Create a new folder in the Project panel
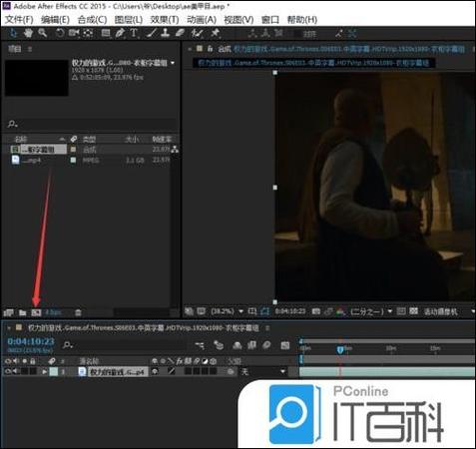The width and height of the screenshot is (476, 449). (x=22, y=313)
